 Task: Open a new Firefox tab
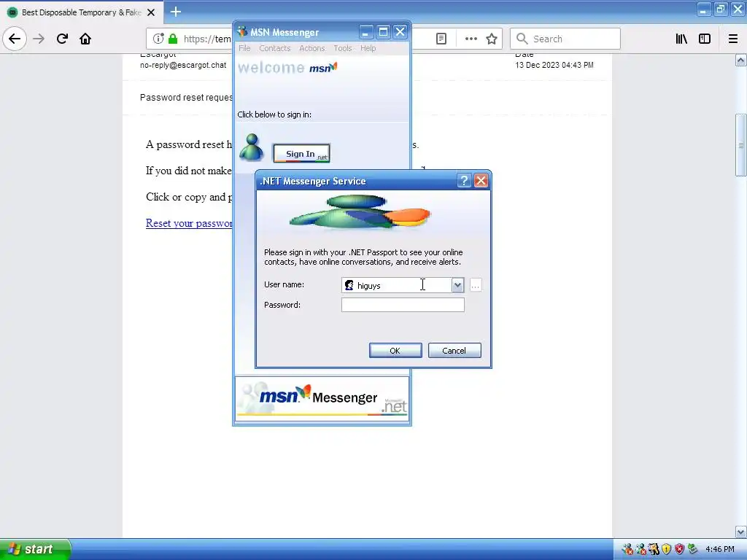click(x=175, y=12)
